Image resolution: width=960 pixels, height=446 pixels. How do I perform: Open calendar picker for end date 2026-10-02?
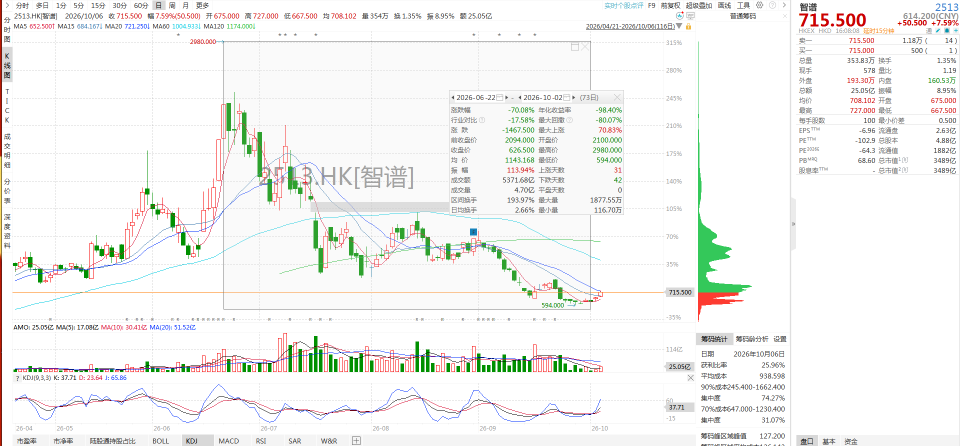tap(567, 97)
